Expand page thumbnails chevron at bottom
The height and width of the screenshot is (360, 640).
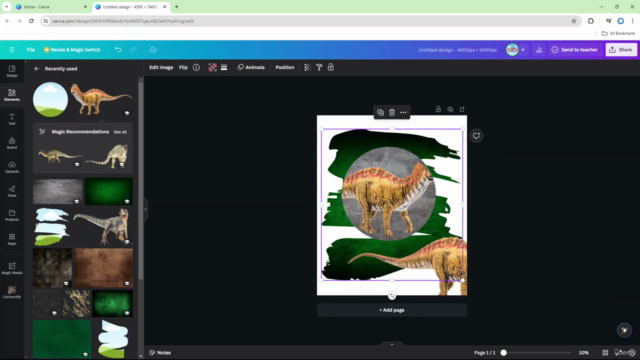(392, 344)
